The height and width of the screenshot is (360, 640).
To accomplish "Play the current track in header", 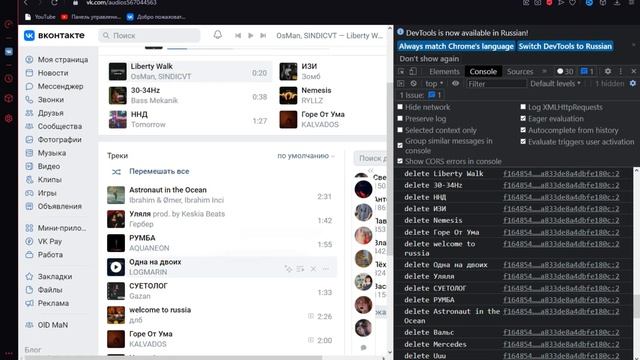I will (251, 36).
